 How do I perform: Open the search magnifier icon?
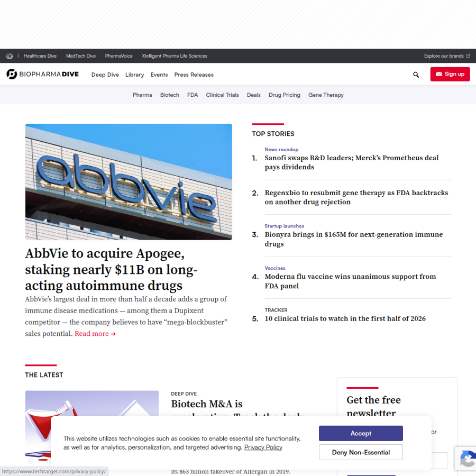pyautogui.click(x=416, y=75)
